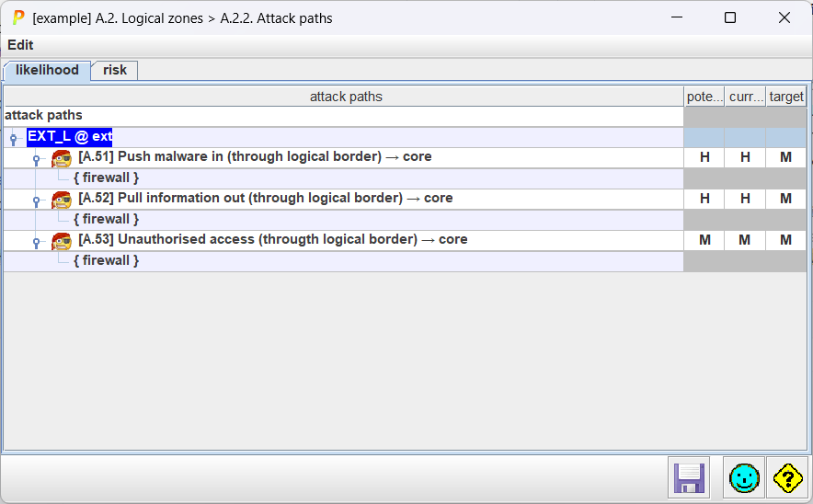Image resolution: width=813 pixels, height=504 pixels.
Task: Click the blue smiley face icon
Action: 744,477
